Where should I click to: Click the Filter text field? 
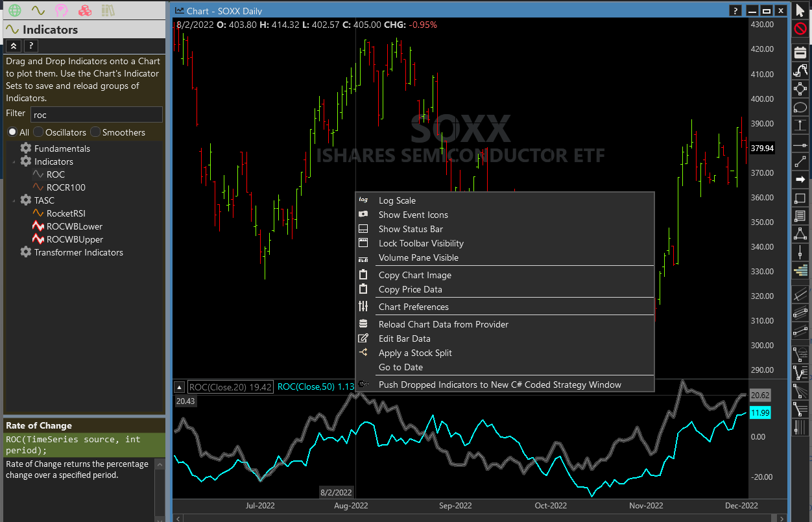point(96,115)
